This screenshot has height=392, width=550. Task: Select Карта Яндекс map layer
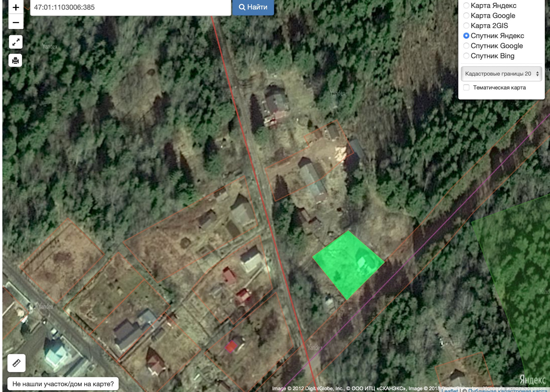click(466, 5)
